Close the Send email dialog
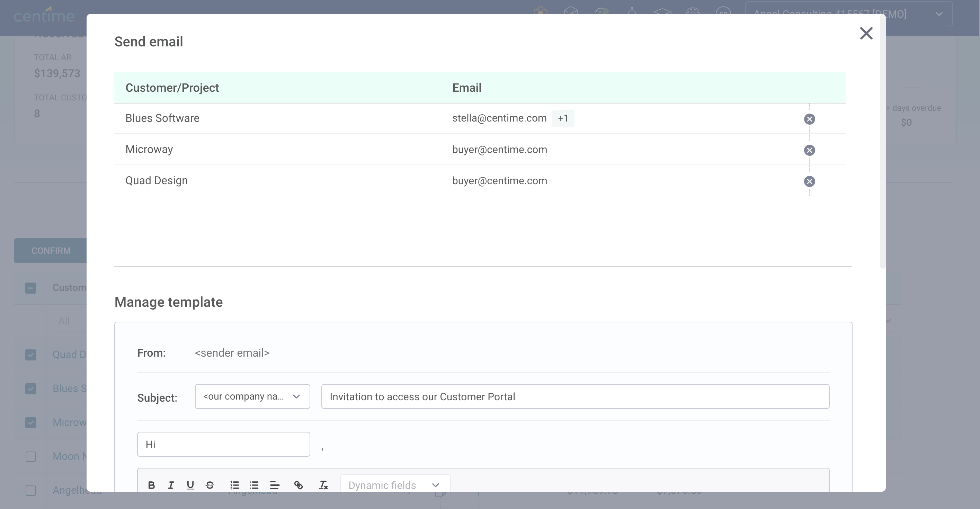This screenshot has height=509, width=980. (x=866, y=34)
